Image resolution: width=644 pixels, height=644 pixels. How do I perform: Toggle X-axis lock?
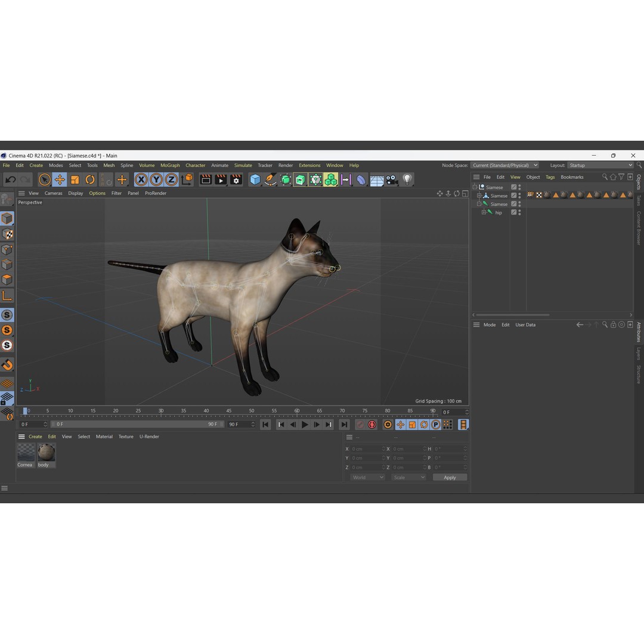click(141, 179)
